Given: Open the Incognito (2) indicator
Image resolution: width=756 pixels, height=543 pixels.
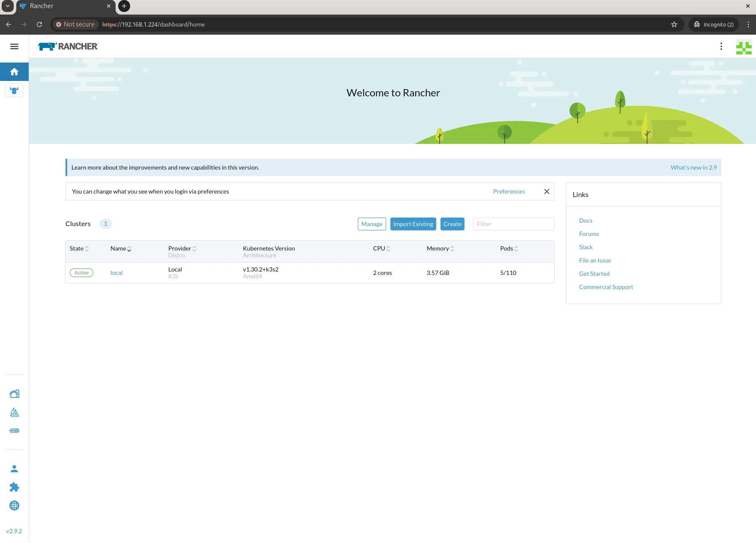Looking at the screenshot, I should pyautogui.click(x=714, y=24).
